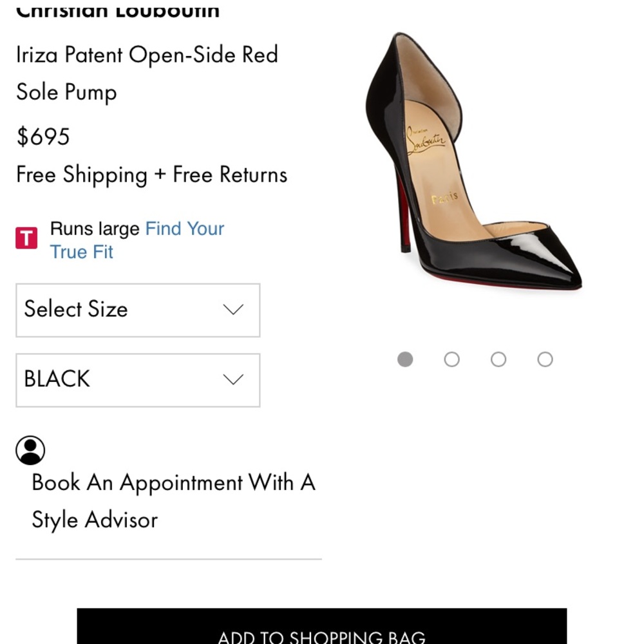Open the size selector to view available sizes
This screenshot has width=644, height=644.
[137, 310]
